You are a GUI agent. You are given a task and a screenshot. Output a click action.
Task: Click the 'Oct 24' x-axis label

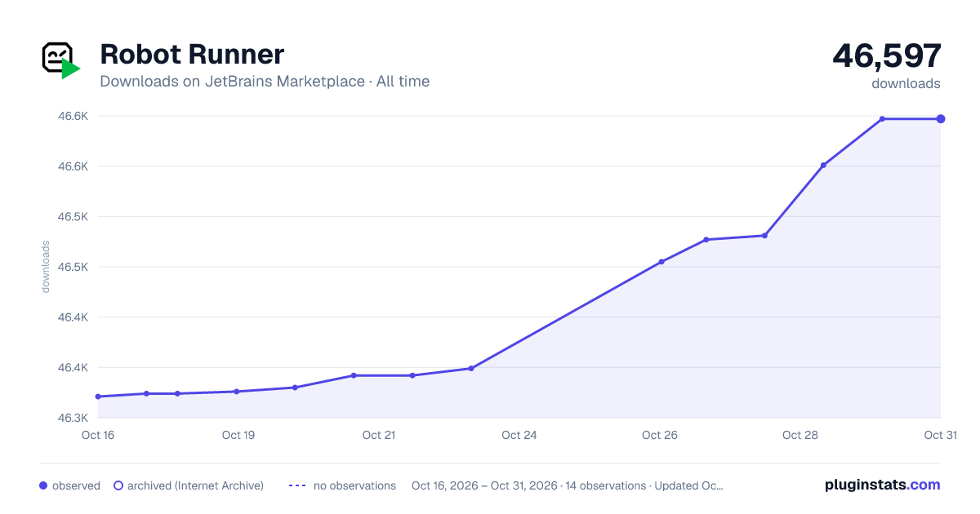click(519, 435)
